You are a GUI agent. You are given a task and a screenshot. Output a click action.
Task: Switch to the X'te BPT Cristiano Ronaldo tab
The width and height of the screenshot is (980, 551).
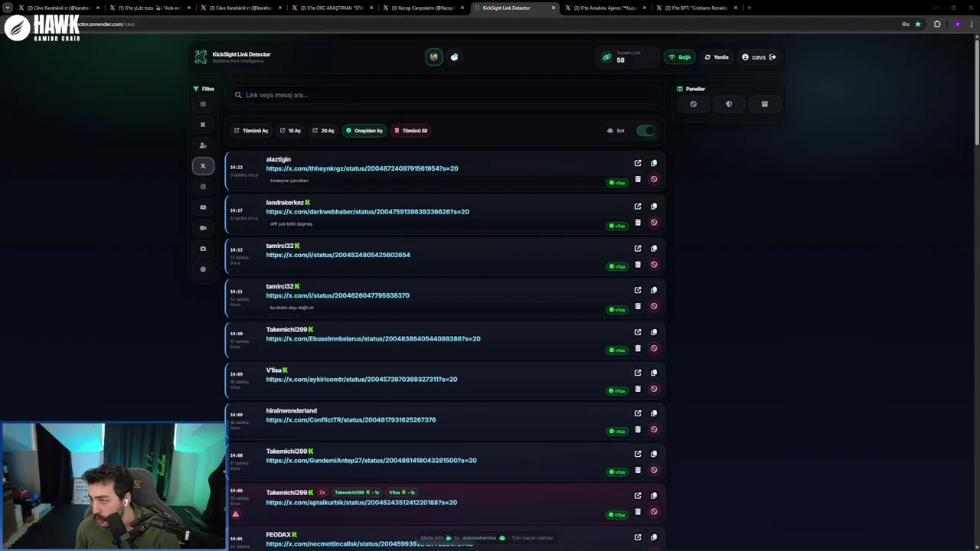tap(695, 8)
